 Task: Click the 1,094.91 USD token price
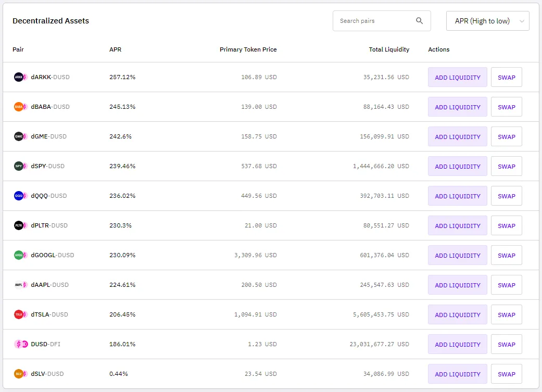click(x=256, y=314)
